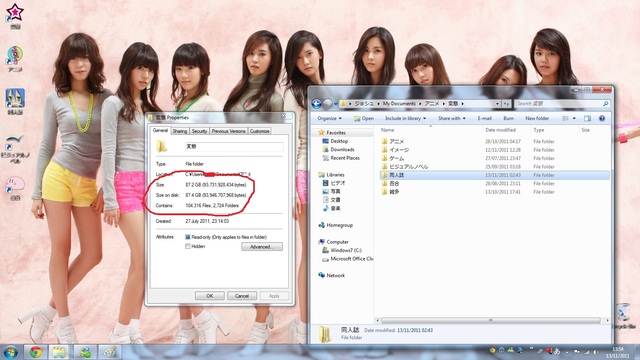The height and width of the screenshot is (360, 640).
Task: Click the Forward arrow in Explorer window
Action: tap(327, 104)
